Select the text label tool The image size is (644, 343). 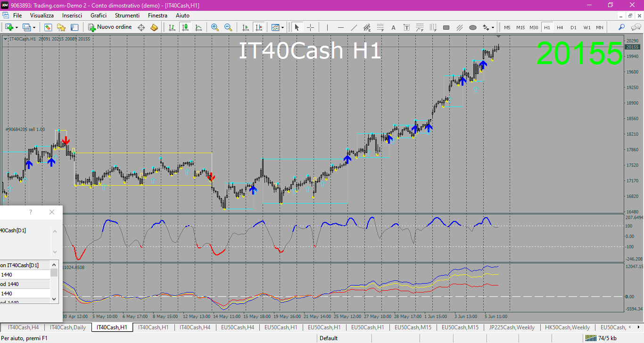406,27
